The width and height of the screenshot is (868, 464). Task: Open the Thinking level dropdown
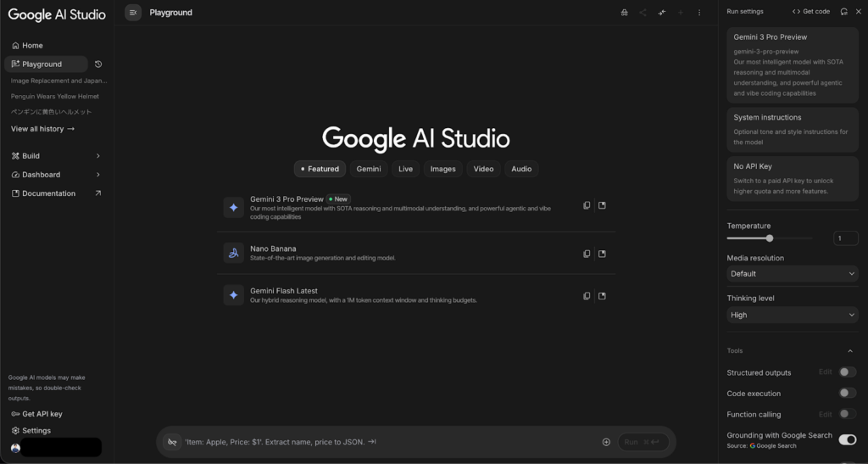click(793, 315)
